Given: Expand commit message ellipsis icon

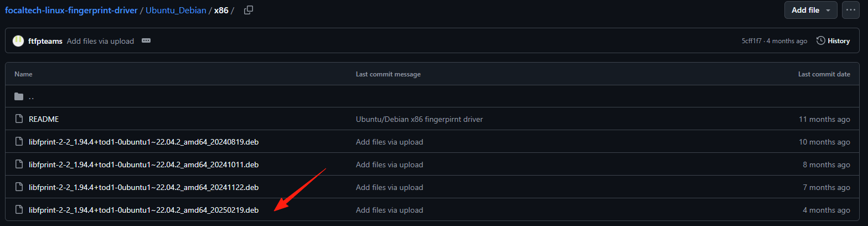Looking at the screenshot, I should (146, 41).
